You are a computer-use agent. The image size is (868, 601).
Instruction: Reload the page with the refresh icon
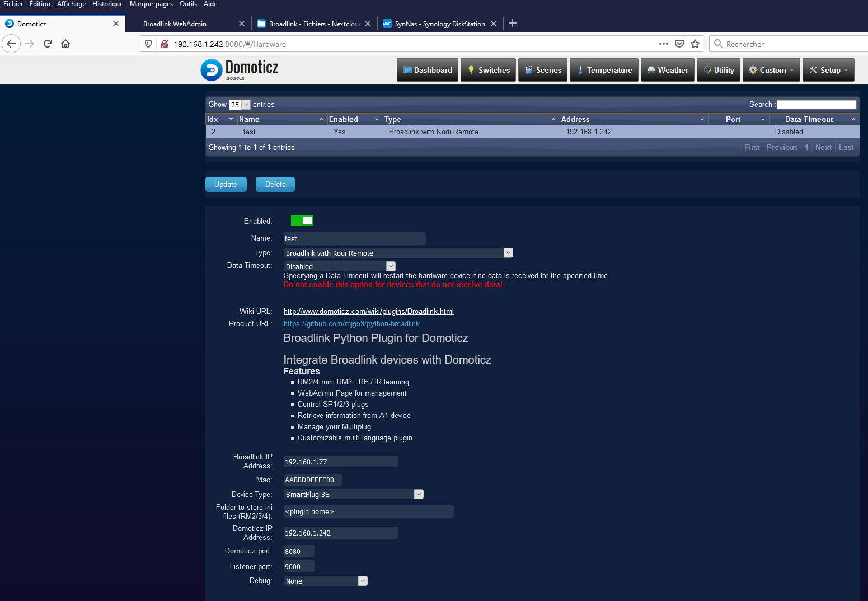(x=48, y=44)
